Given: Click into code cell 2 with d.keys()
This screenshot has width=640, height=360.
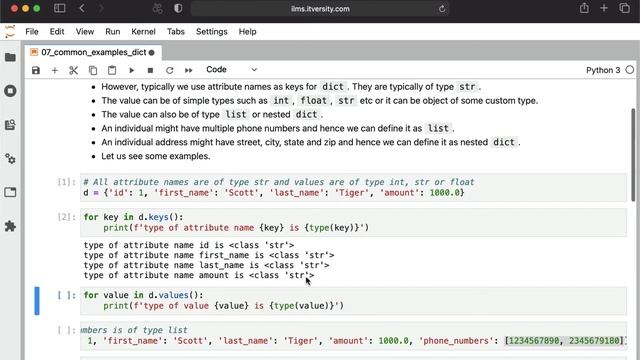Looking at the screenshot, I should [x=353, y=222].
